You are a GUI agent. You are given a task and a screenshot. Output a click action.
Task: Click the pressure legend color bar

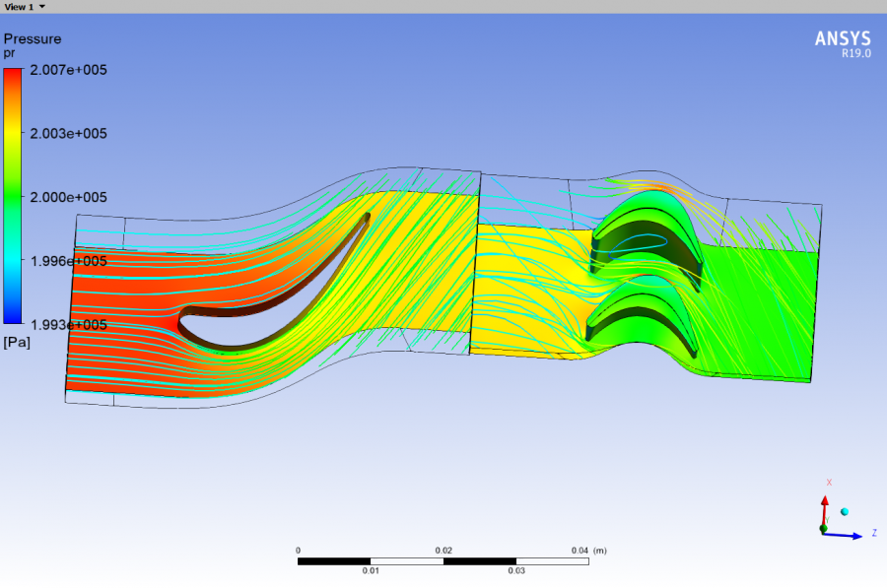14,195
